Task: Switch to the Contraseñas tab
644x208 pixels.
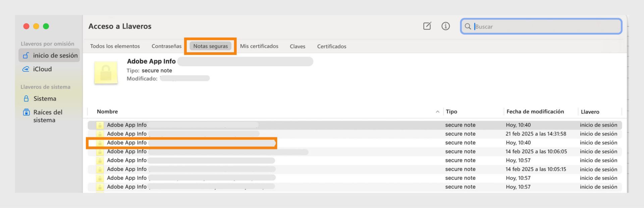Action: [166, 46]
